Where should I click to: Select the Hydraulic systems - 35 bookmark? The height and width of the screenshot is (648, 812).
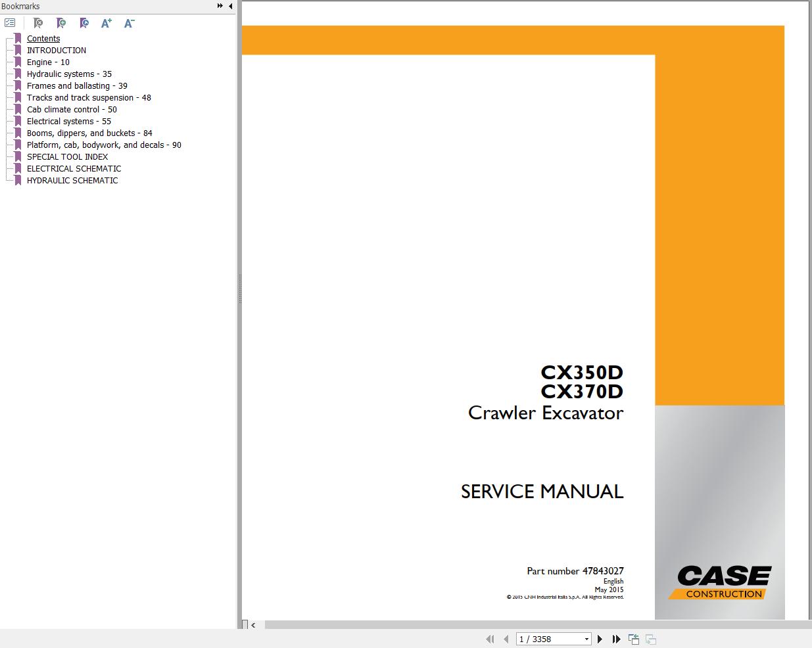click(69, 74)
